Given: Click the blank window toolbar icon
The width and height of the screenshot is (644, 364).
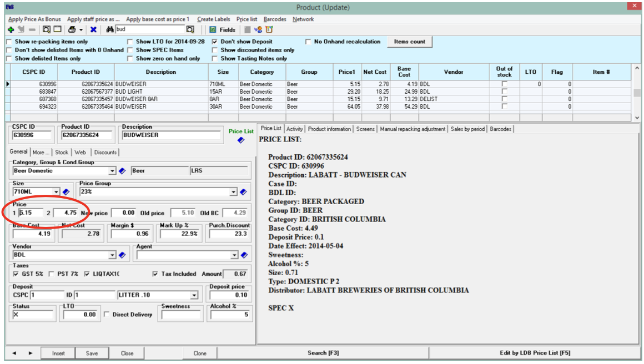Looking at the screenshot, I should click(58, 29).
